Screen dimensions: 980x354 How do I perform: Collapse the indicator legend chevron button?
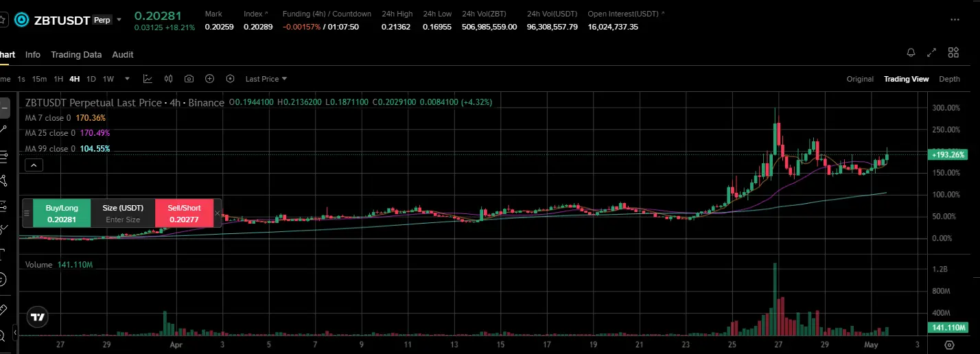pyautogui.click(x=34, y=165)
